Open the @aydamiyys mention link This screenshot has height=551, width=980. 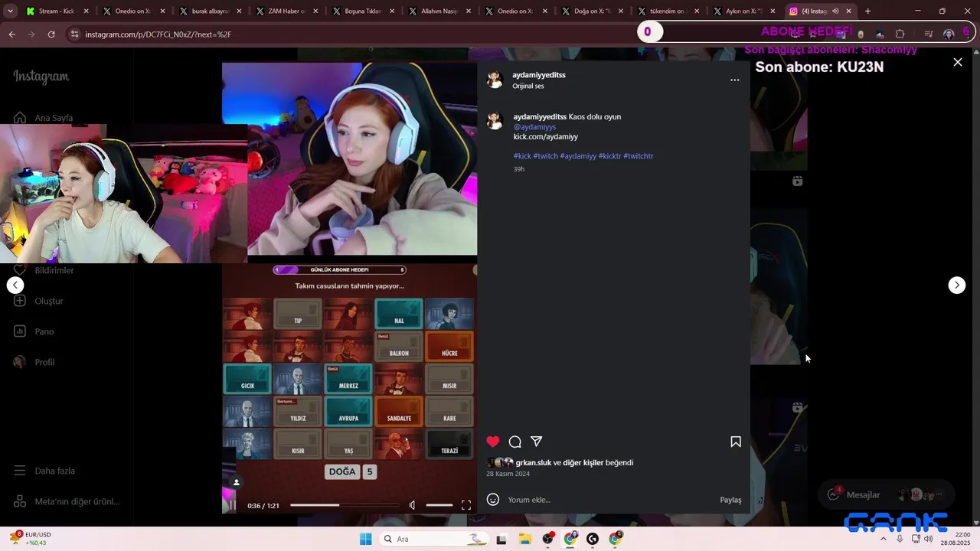534,127
